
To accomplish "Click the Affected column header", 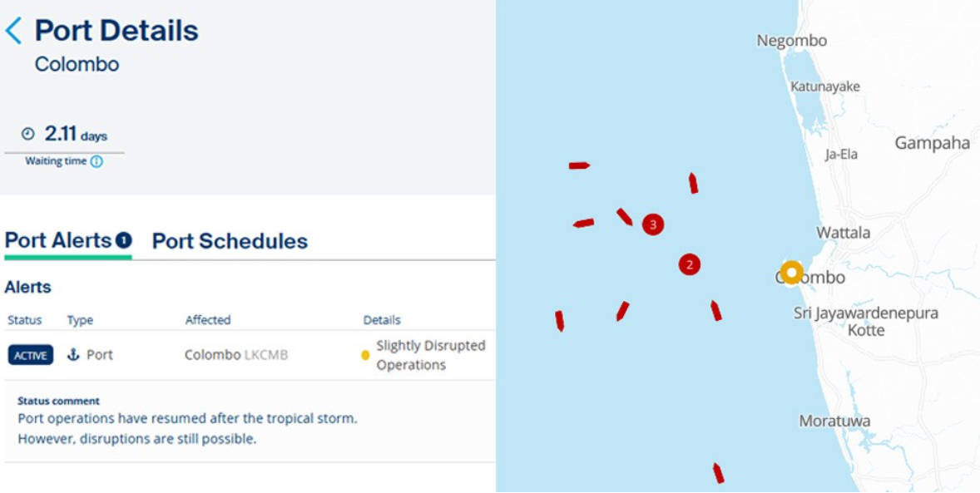I will [208, 320].
